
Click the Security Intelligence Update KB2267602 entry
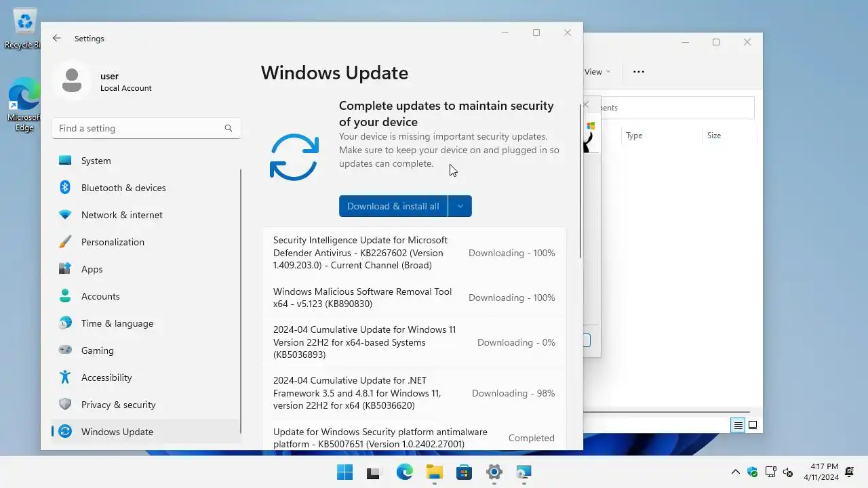click(414, 253)
